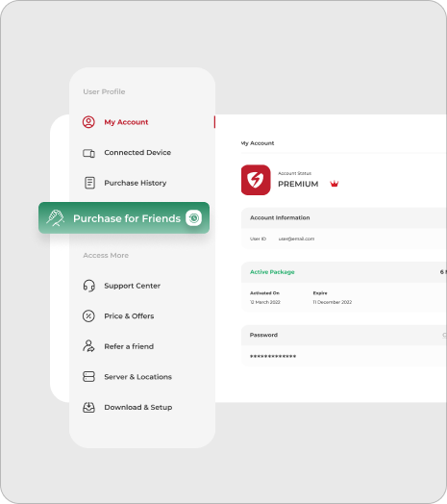
Task: Open the Purchase for Friends button
Action: (x=124, y=218)
